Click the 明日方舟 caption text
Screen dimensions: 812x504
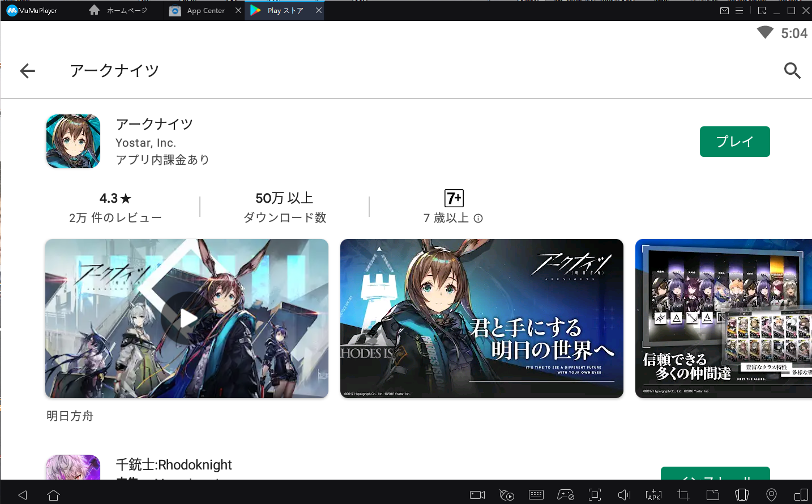[x=70, y=416]
